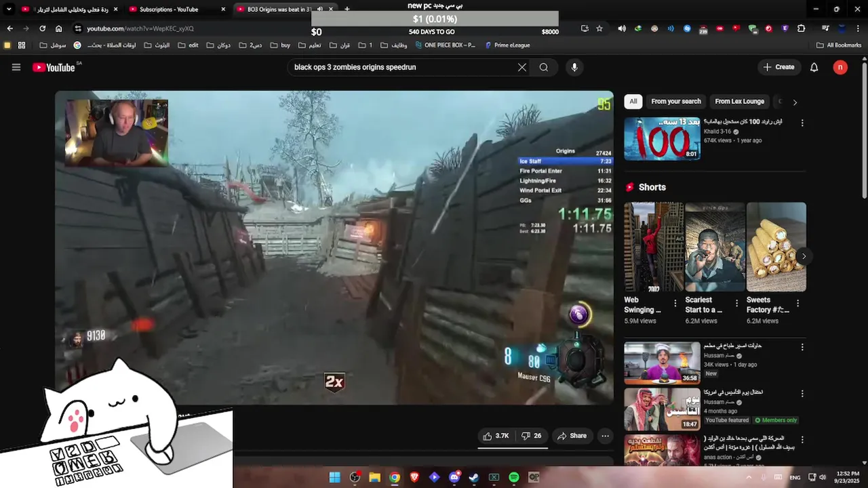Open the YouTube hamburger guide menu
The width and height of the screenshot is (868, 488).
[16, 67]
